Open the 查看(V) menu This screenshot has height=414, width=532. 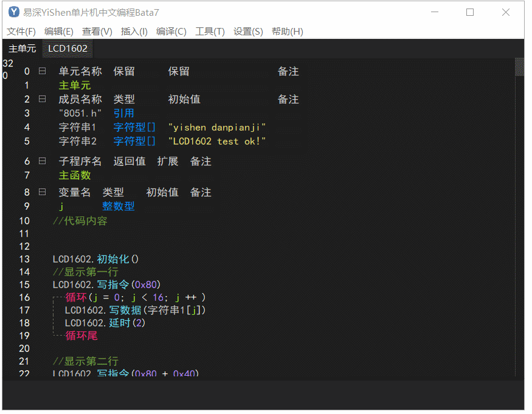tap(97, 32)
